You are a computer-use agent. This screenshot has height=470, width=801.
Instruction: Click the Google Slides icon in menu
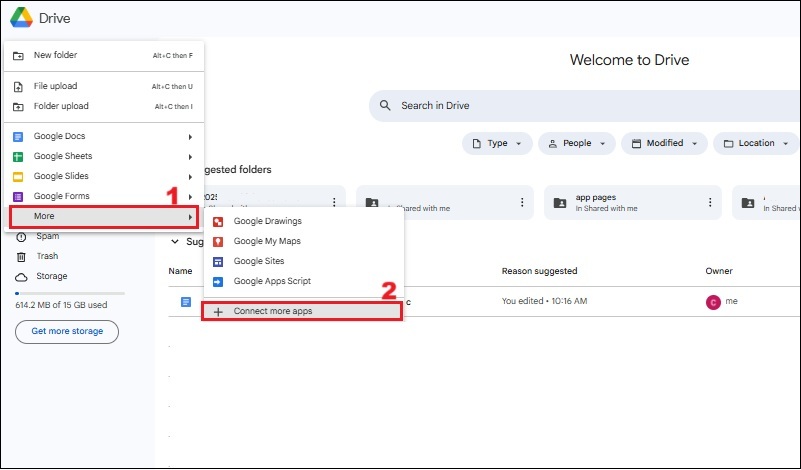tap(18, 177)
